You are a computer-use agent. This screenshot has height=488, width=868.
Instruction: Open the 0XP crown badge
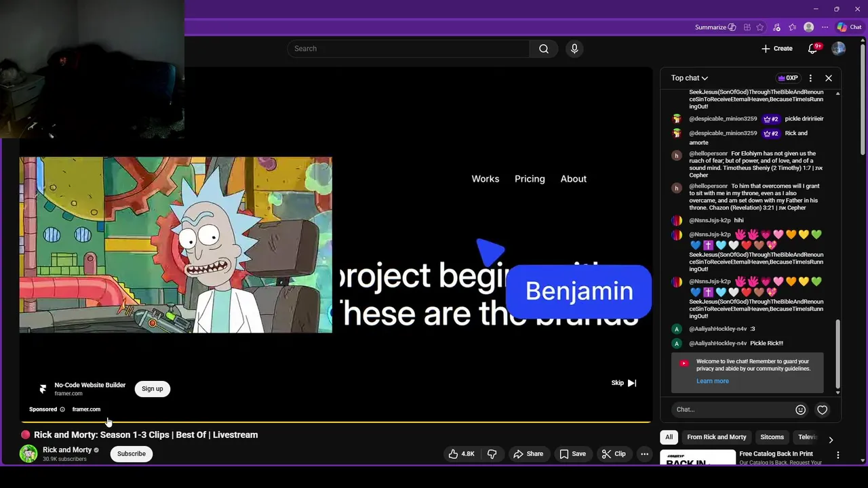click(787, 78)
